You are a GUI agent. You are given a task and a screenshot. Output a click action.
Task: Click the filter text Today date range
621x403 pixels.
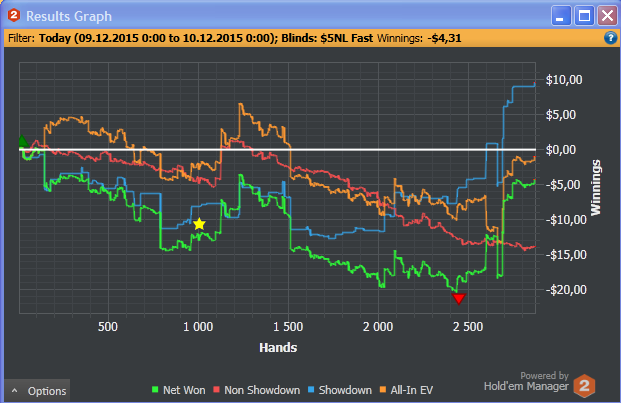(x=158, y=38)
